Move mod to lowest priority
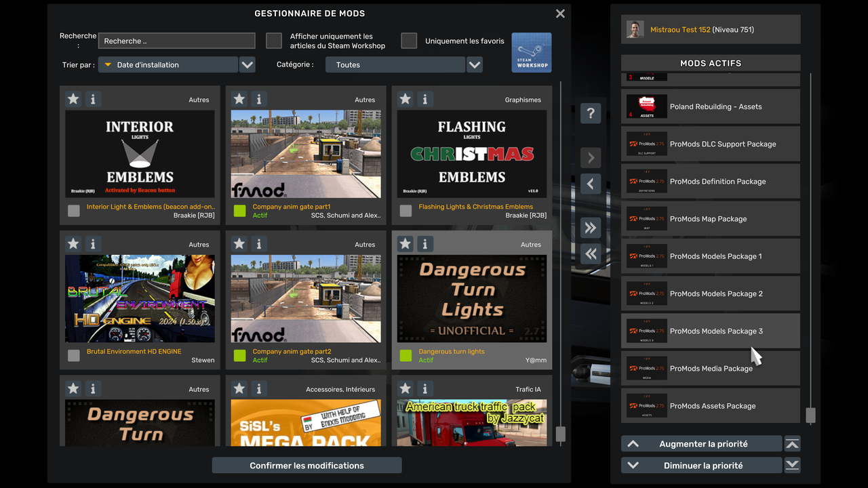 click(792, 465)
